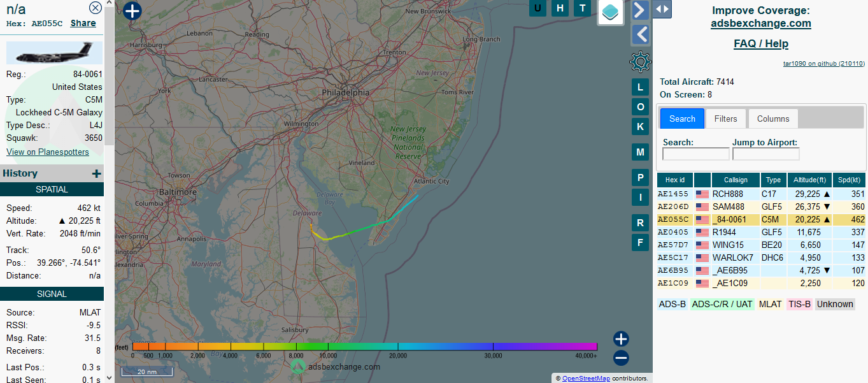Click the US flag in SAM488 row
Screen dimensions: 868x383
pos(702,207)
